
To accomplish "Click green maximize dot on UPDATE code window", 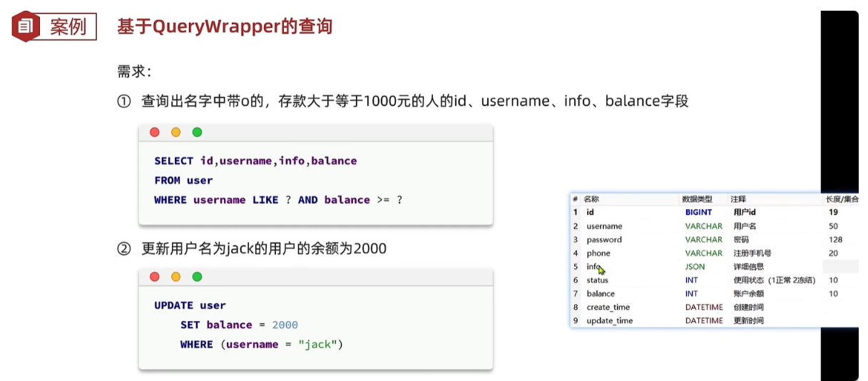I will coord(198,277).
